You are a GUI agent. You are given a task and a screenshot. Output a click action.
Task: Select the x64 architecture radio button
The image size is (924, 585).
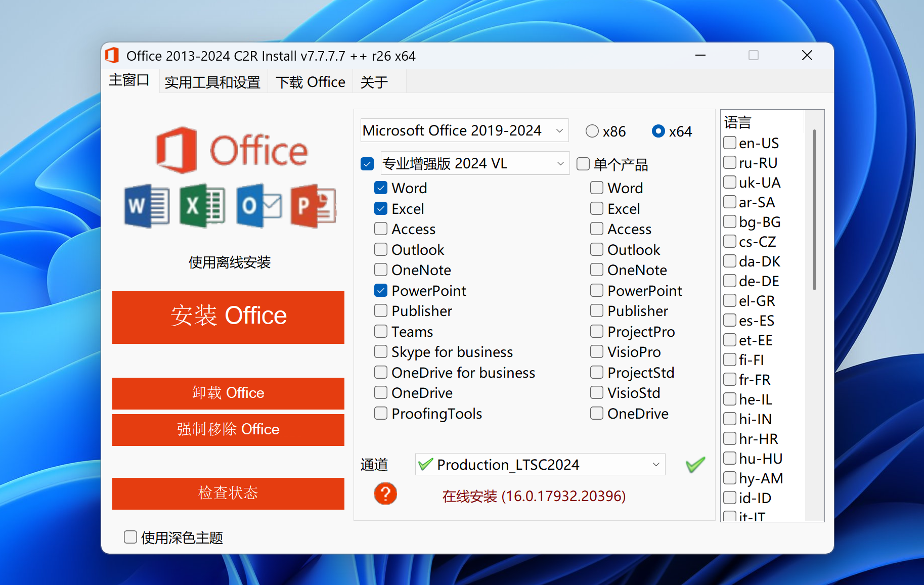click(x=658, y=131)
